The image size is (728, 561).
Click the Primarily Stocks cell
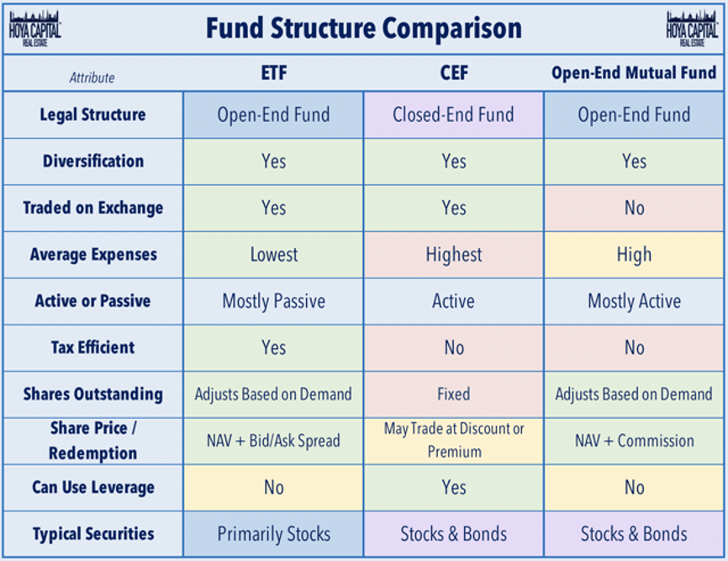click(x=273, y=534)
